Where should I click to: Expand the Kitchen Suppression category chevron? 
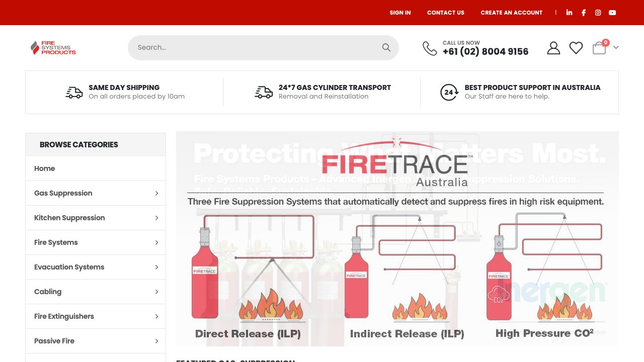156,218
